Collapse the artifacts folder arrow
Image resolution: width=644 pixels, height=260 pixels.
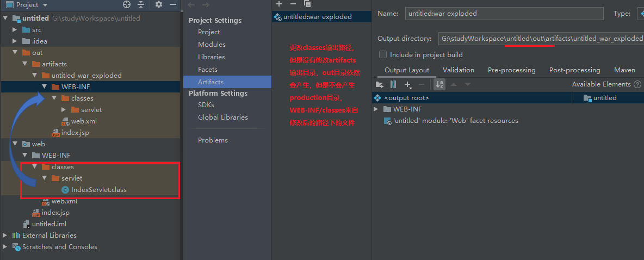pyautogui.click(x=24, y=64)
